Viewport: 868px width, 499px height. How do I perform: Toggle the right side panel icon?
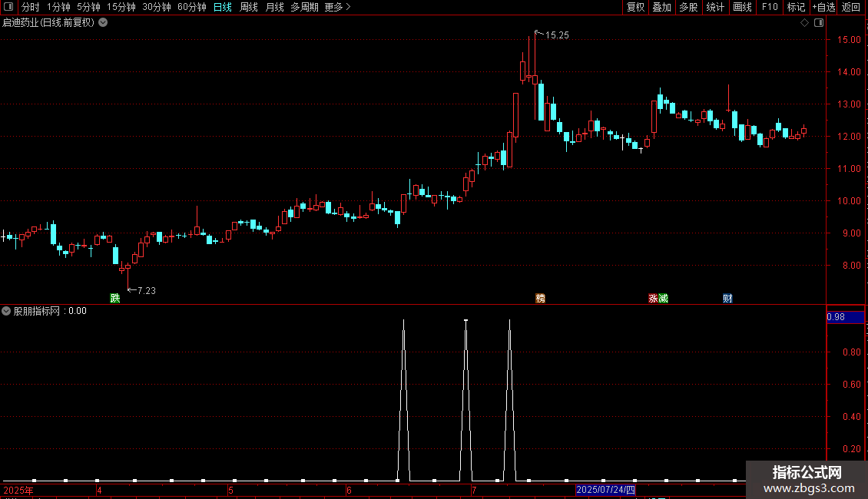[x=819, y=23]
